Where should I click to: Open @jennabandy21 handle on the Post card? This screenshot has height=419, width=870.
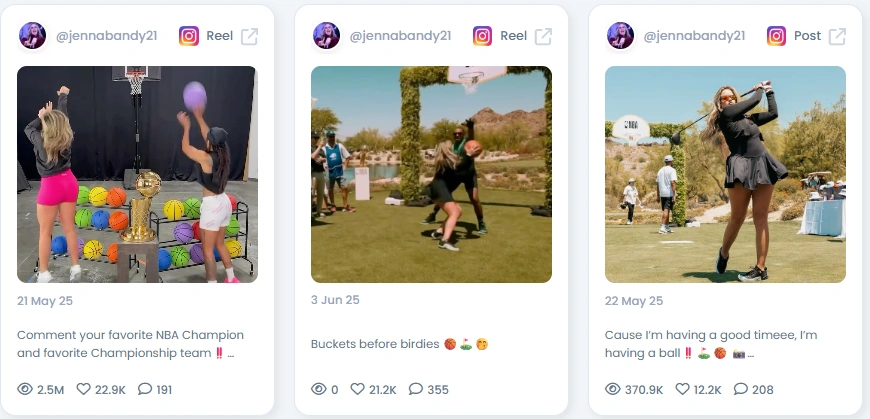tap(694, 36)
